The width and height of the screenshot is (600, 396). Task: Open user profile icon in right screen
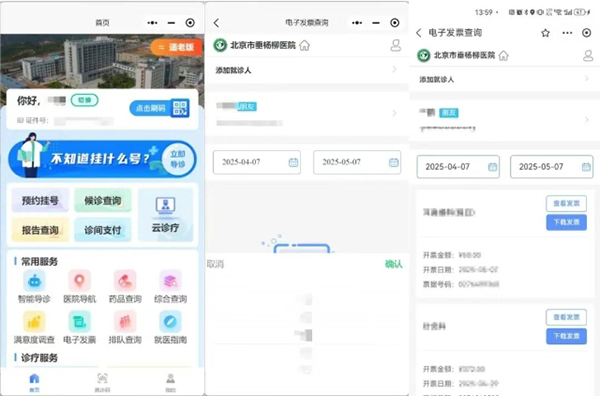(588, 56)
